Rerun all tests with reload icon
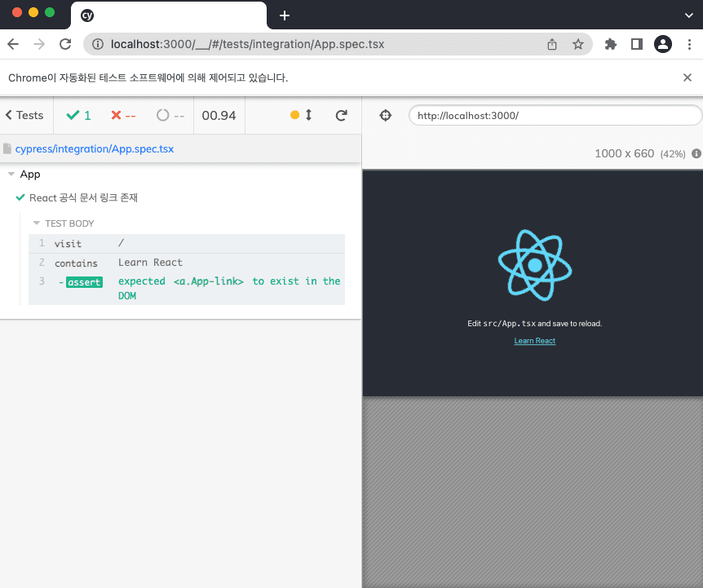703x588 pixels. tap(342, 116)
